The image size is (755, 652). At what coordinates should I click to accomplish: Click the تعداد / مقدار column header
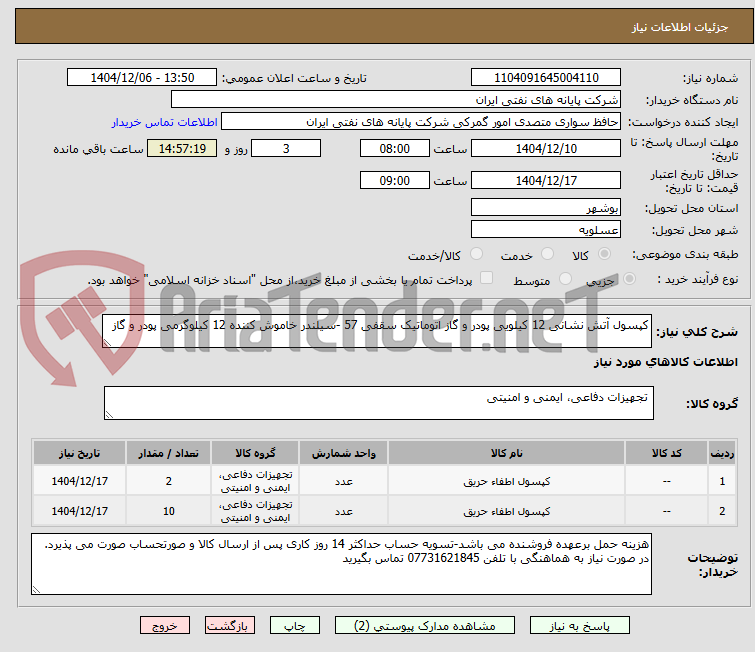(169, 453)
